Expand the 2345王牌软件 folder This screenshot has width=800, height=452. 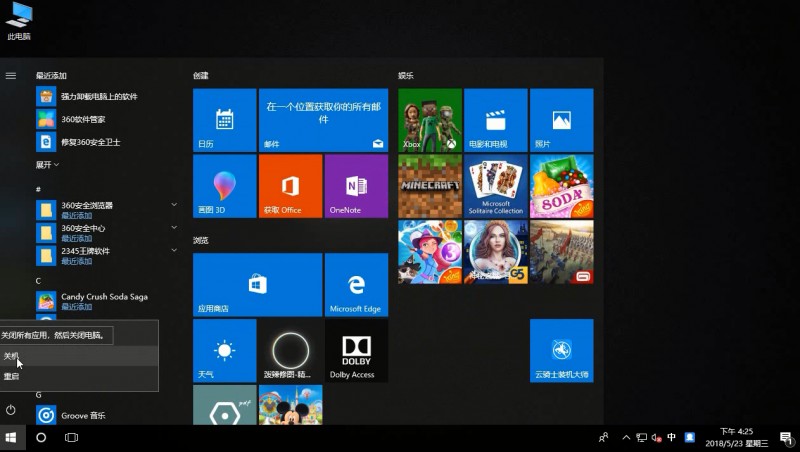click(174, 250)
